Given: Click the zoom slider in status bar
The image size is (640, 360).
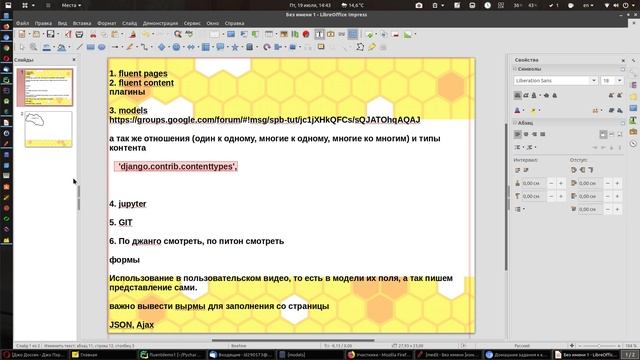Looking at the screenshot, I should [x=598, y=346].
